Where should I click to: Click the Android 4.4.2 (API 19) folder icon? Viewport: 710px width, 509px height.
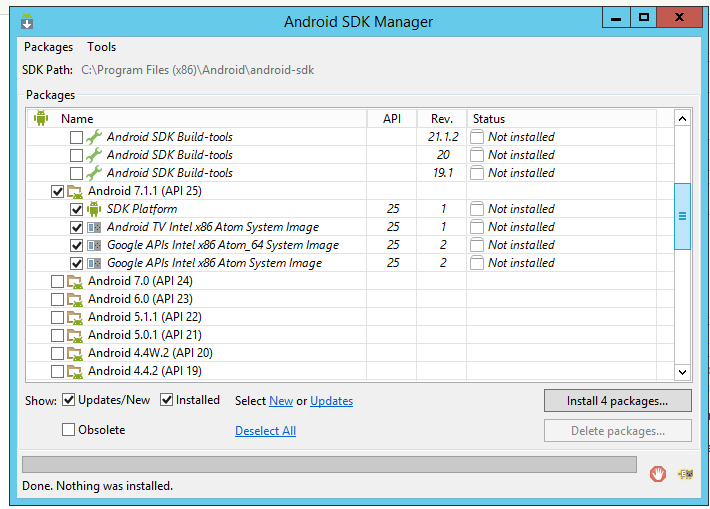[75, 372]
